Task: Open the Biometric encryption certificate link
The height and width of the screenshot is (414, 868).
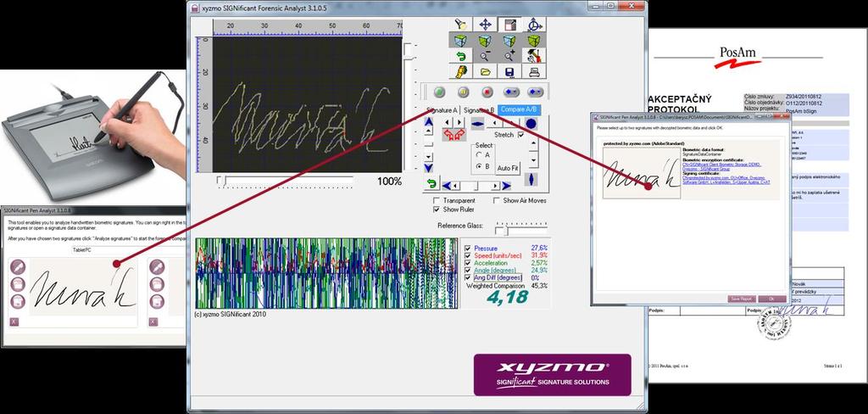Action: (722, 166)
